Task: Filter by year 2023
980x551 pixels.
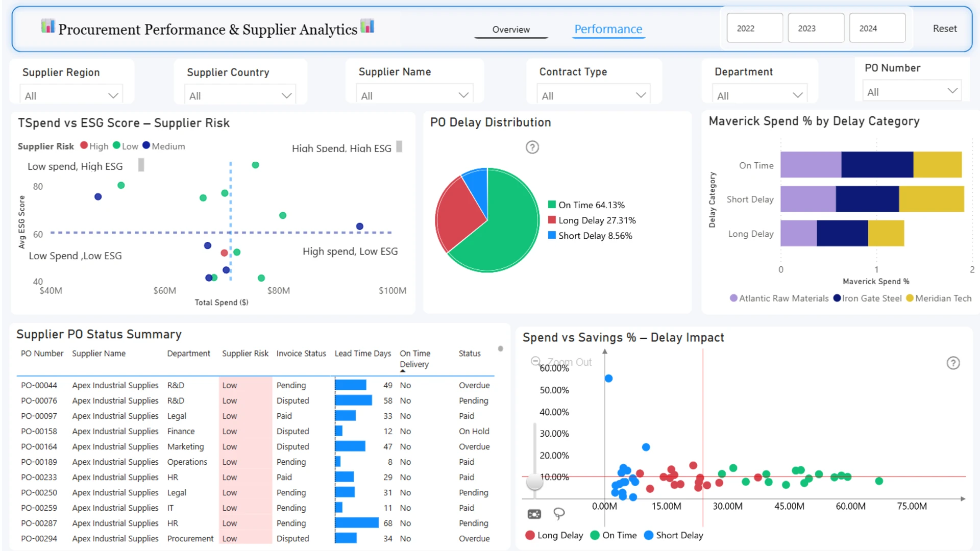Action: coord(816,28)
